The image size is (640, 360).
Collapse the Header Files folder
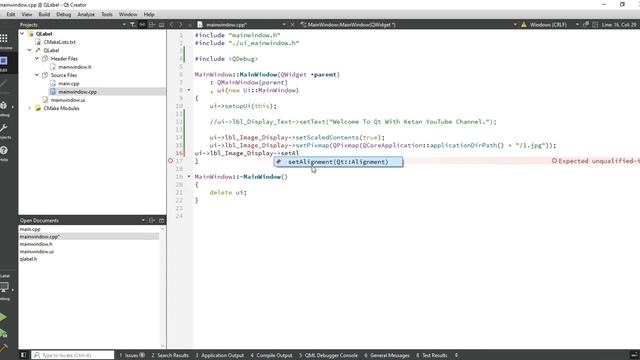pos(37,58)
